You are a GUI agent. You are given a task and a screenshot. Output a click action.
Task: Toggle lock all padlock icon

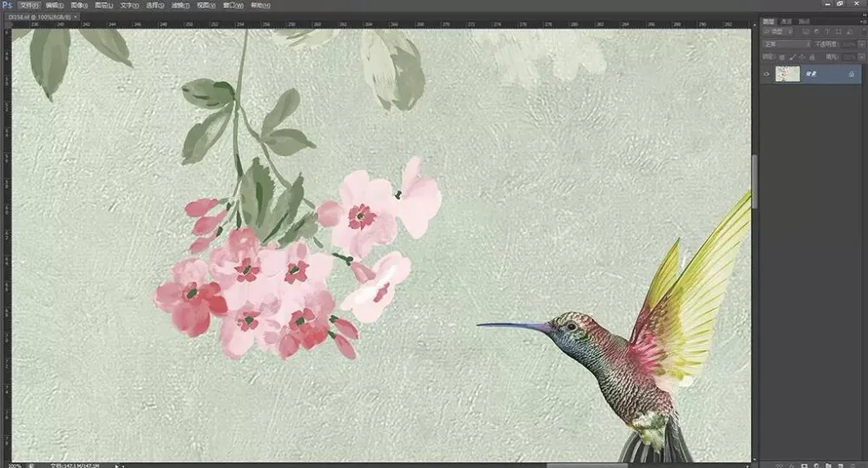point(812,57)
